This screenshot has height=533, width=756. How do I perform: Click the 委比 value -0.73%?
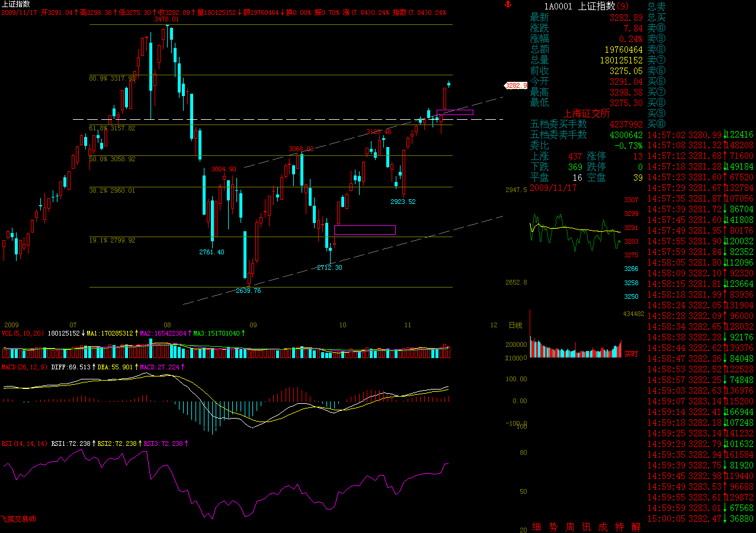(x=629, y=145)
